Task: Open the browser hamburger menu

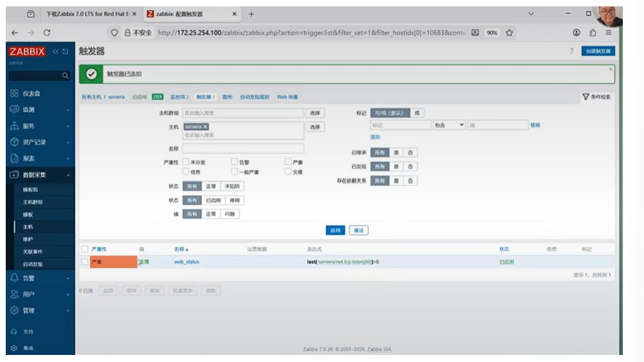Action: [609, 33]
